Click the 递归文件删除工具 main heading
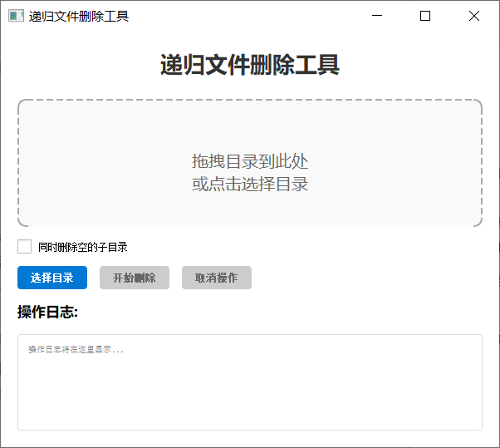The height and width of the screenshot is (448, 500). (250, 65)
